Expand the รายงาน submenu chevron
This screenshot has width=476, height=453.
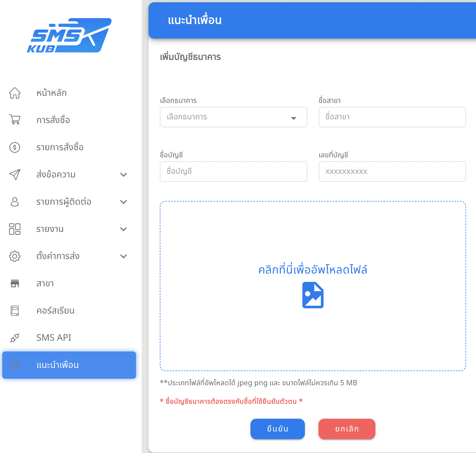point(124,229)
